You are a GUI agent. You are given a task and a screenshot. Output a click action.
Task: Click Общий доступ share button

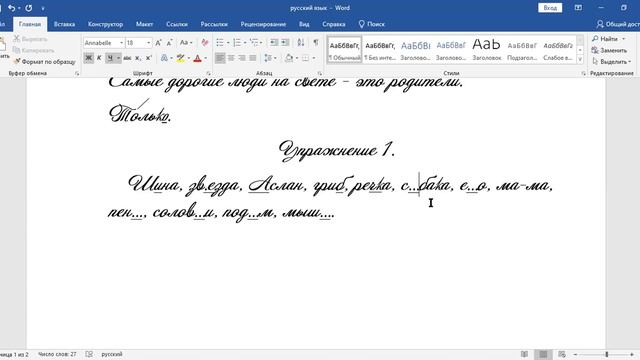click(x=618, y=24)
